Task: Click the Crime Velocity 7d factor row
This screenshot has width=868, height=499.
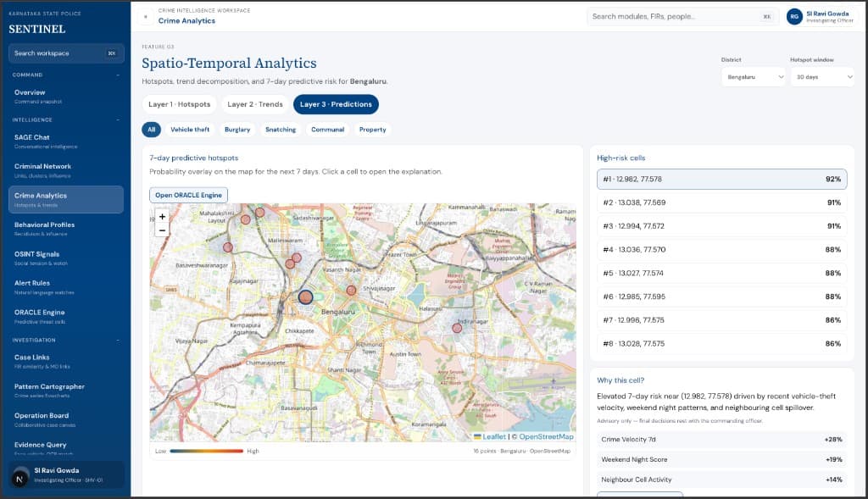Action: [722, 439]
